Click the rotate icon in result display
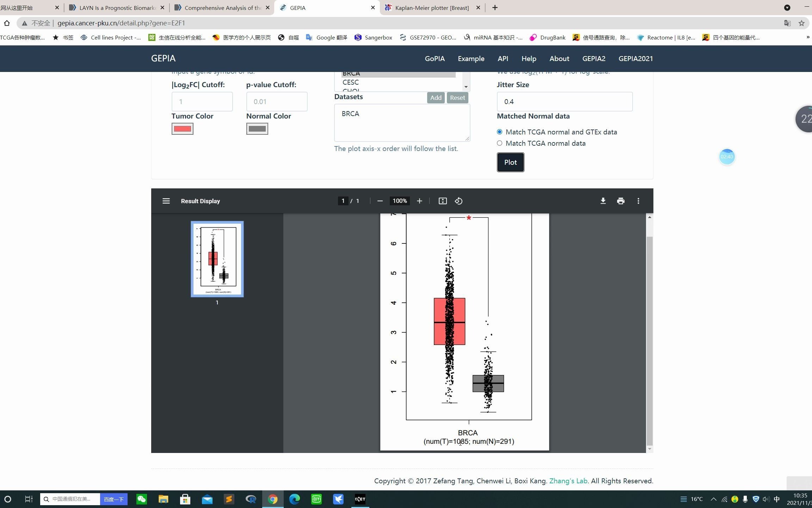812x508 pixels. click(x=459, y=201)
